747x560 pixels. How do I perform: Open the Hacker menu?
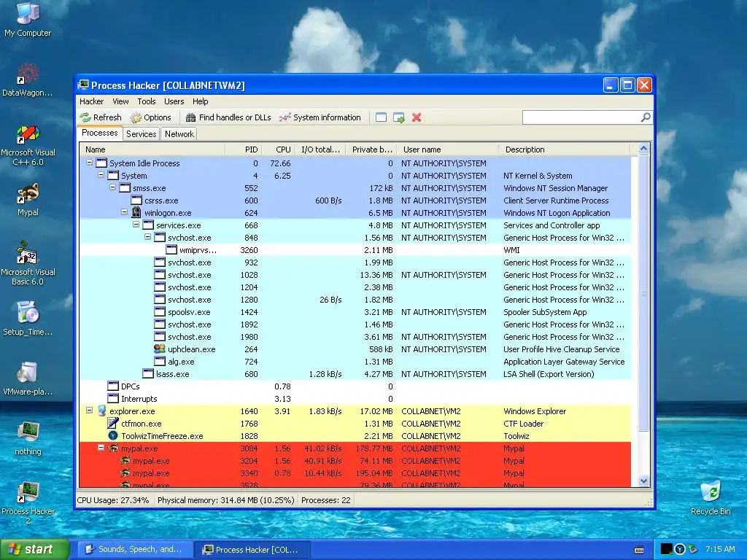(91, 101)
